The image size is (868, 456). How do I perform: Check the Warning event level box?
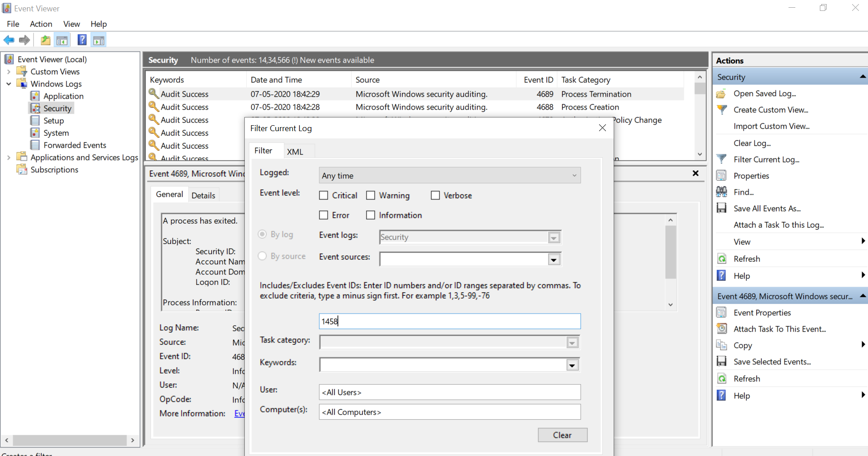[371, 196]
